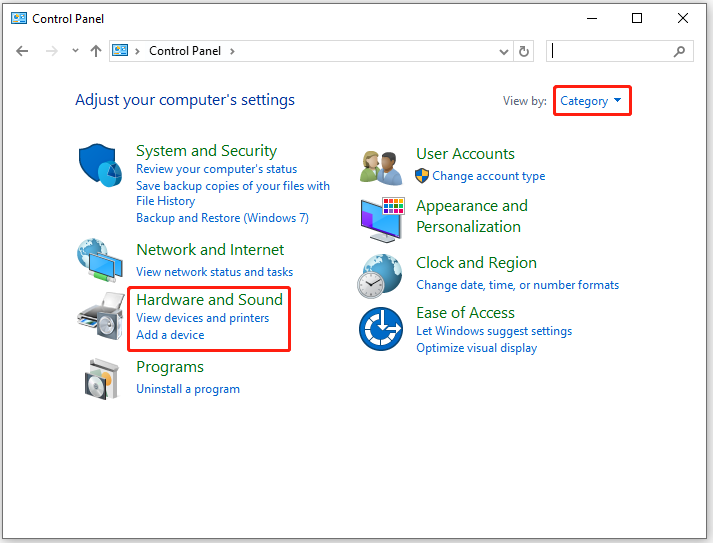Open the User Accounts category
The height and width of the screenshot is (543, 713).
(465, 154)
